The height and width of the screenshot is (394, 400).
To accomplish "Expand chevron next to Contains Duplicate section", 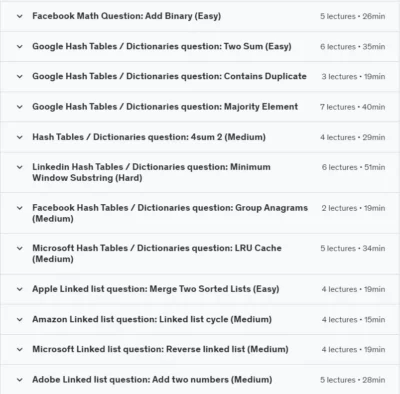I will pyautogui.click(x=20, y=76).
